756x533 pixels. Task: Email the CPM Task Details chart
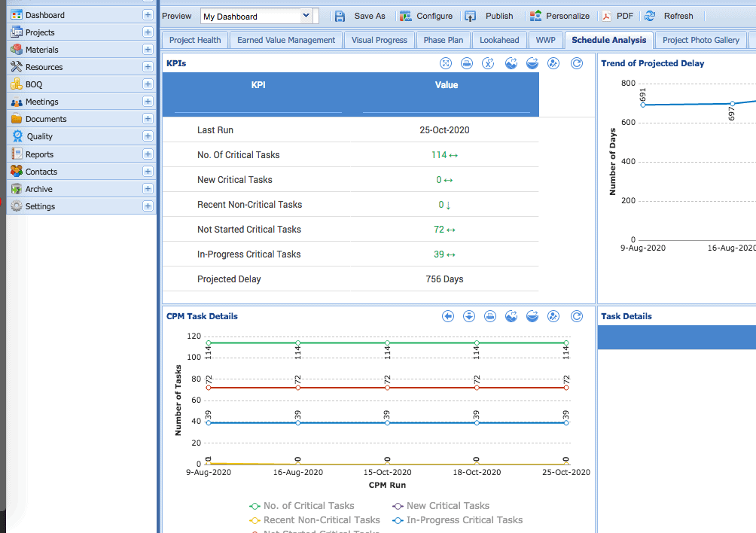click(x=532, y=317)
